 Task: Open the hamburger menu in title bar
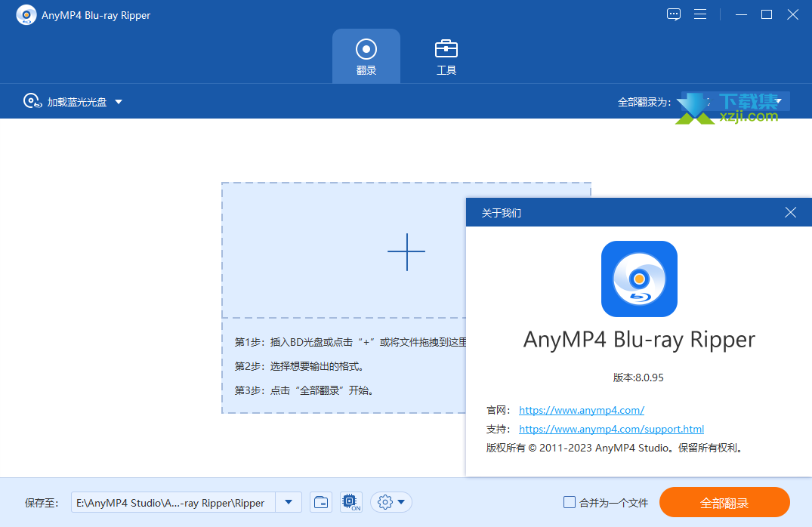tap(699, 14)
